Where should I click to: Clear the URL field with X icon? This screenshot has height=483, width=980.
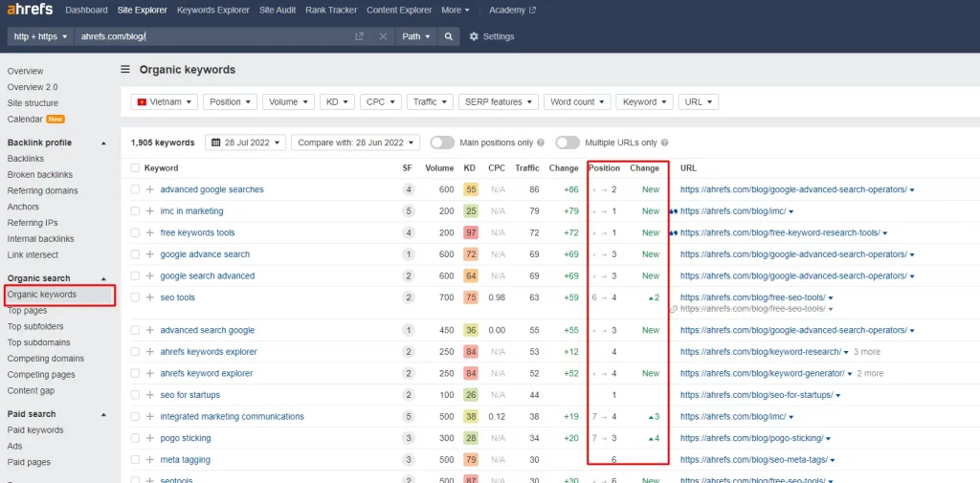pyautogui.click(x=384, y=36)
